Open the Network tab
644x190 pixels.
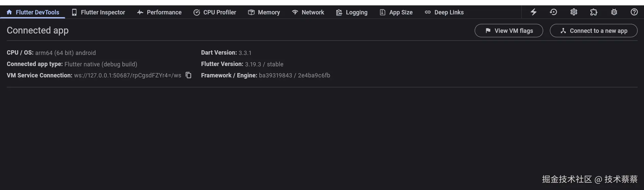click(308, 12)
